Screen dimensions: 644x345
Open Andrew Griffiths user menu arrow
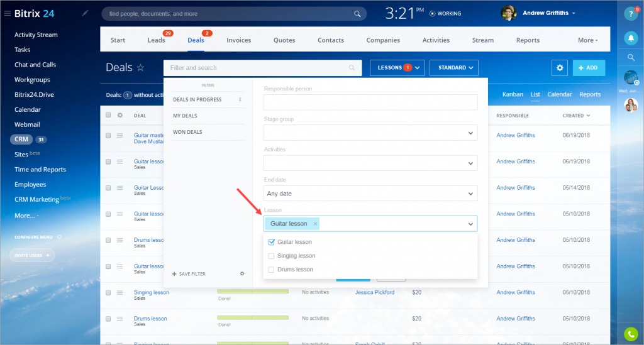(x=574, y=14)
